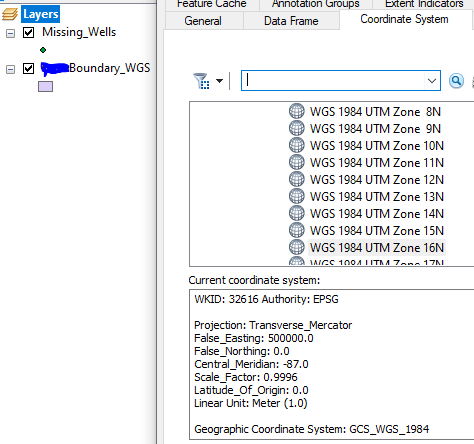This screenshot has height=444, width=474.
Task: Click the green diamond point symbol
Action: pos(43,50)
